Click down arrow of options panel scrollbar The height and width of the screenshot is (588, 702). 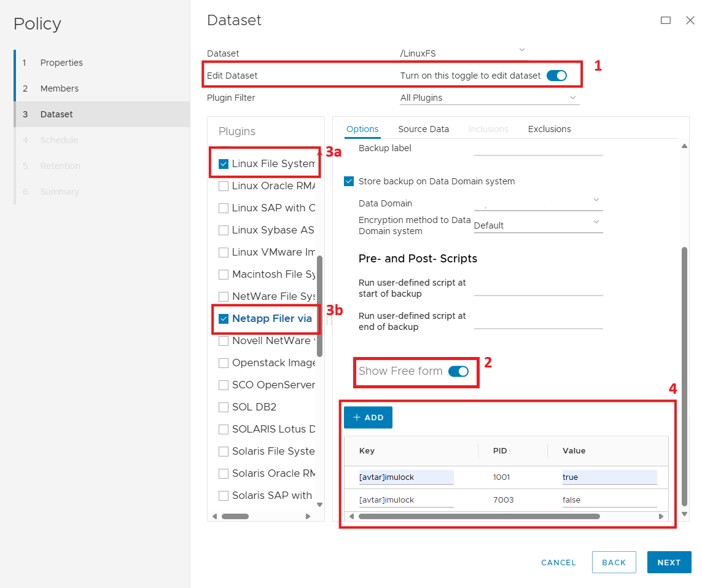tap(685, 514)
